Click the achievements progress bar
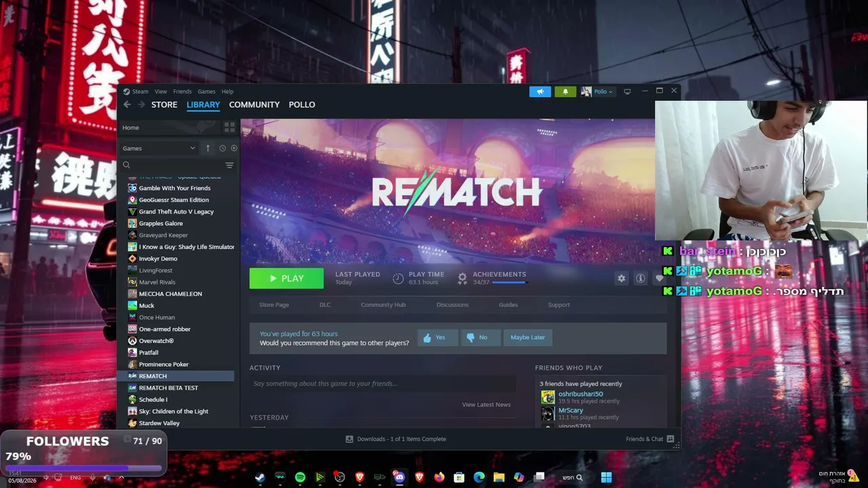868x488 pixels. 509,282
